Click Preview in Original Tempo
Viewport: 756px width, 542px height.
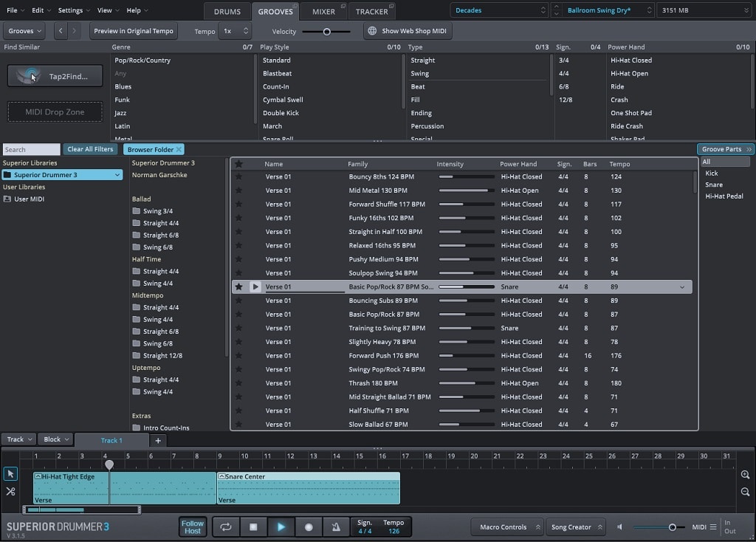pyautogui.click(x=134, y=31)
